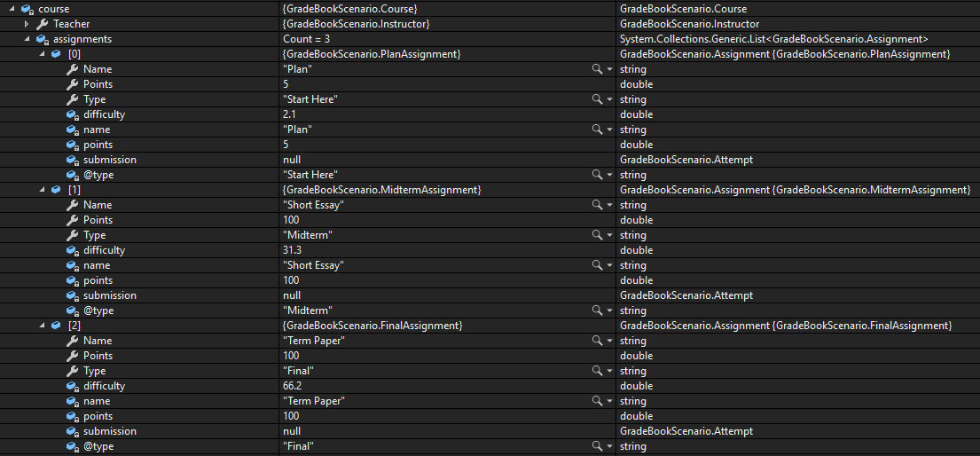
Task: Collapse the [1] MidtermAssignment item
Action: (43, 190)
